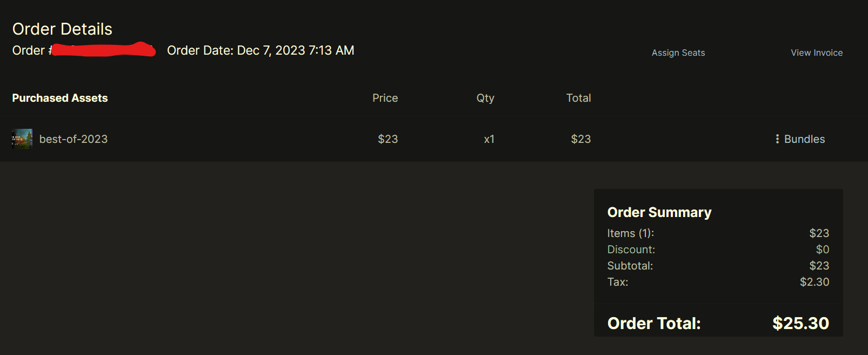Viewport: 868px width, 355px height.
Task: Click the Order Summary heading
Action: [659, 212]
